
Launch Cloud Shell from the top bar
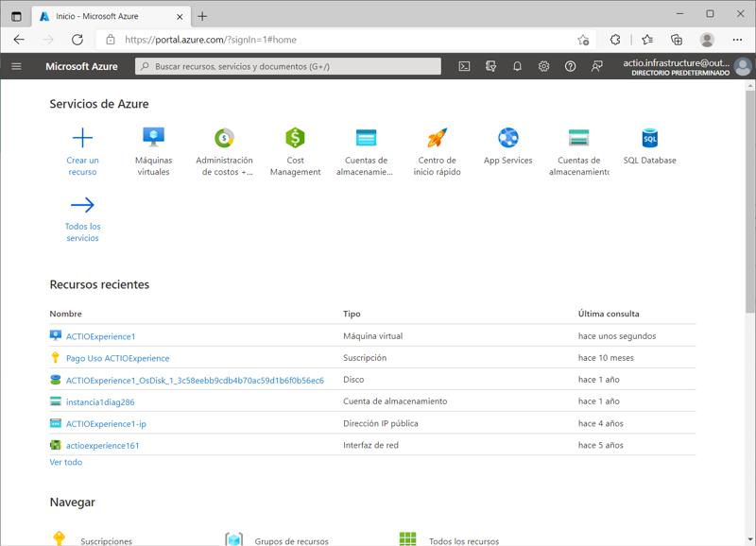click(464, 66)
